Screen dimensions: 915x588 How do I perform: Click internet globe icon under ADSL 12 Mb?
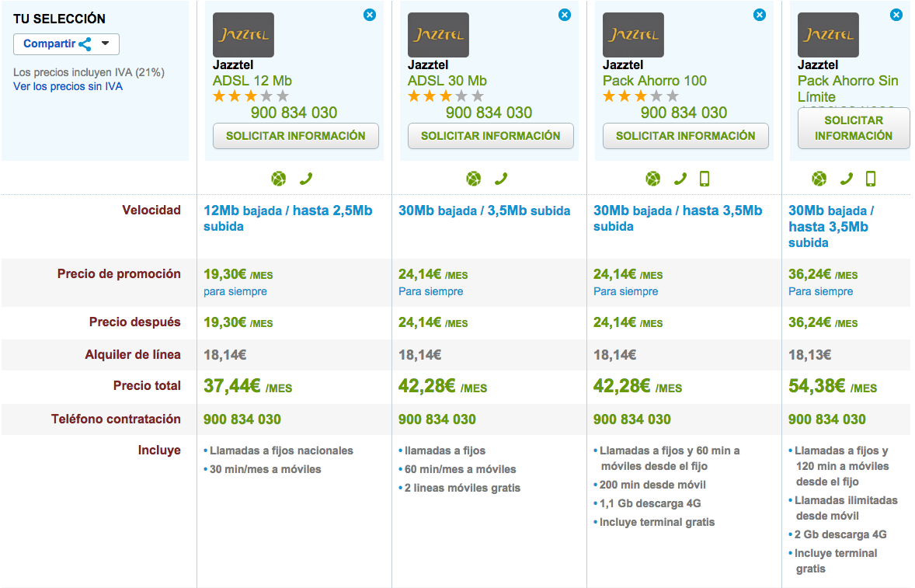click(x=279, y=179)
